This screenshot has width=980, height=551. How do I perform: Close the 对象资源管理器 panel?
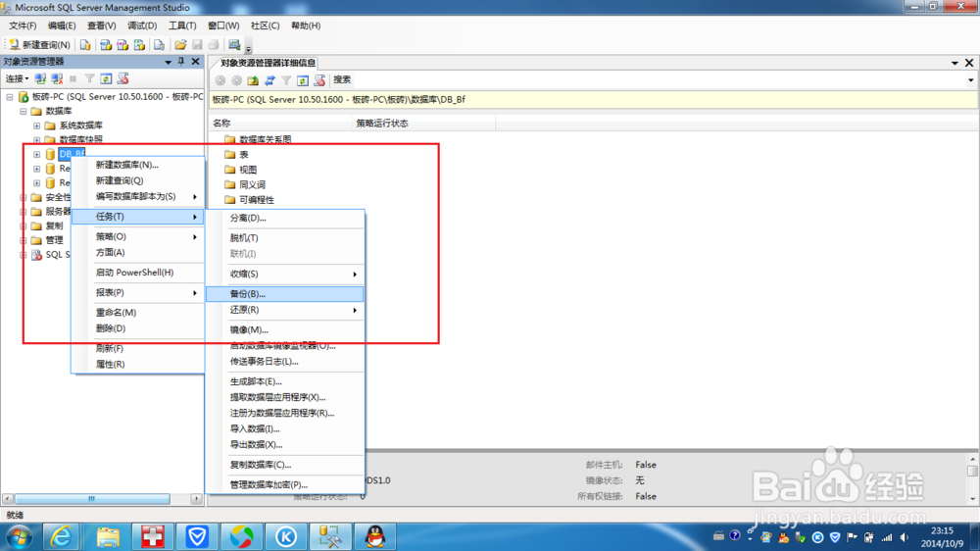click(196, 62)
